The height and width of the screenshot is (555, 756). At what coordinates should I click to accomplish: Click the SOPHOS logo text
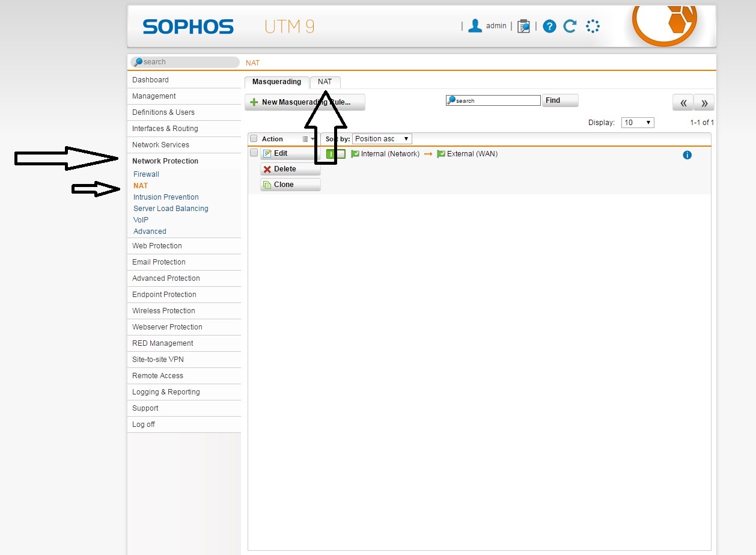click(x=188, y=27)
